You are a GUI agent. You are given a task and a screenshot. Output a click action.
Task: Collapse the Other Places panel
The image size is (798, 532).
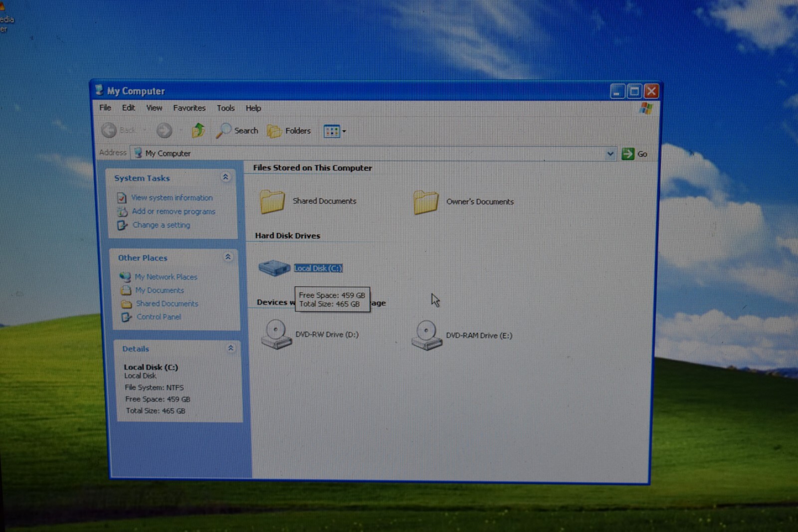point(228,257)
